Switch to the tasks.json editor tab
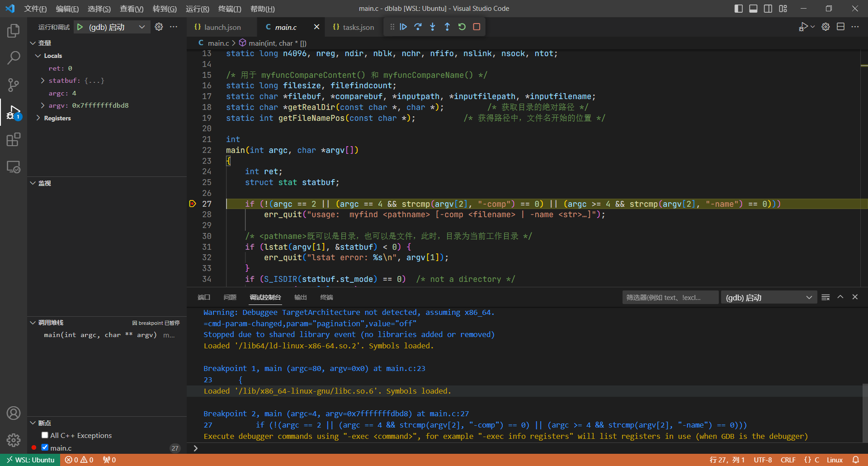Screen dimensions: 868x466 pyautogui.click(x=358, y=27)
